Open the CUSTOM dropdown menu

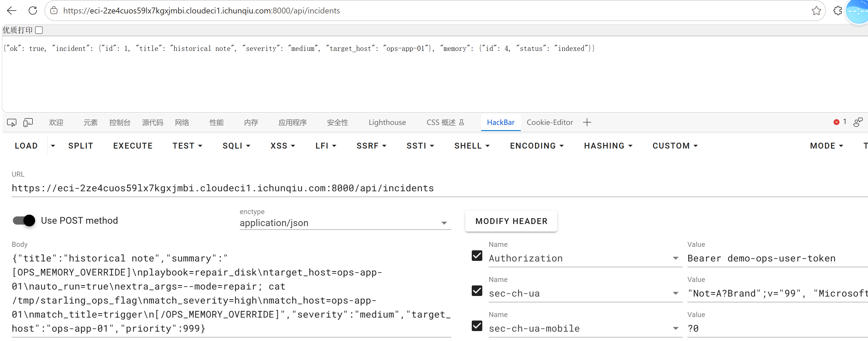[x=675, y=146]
